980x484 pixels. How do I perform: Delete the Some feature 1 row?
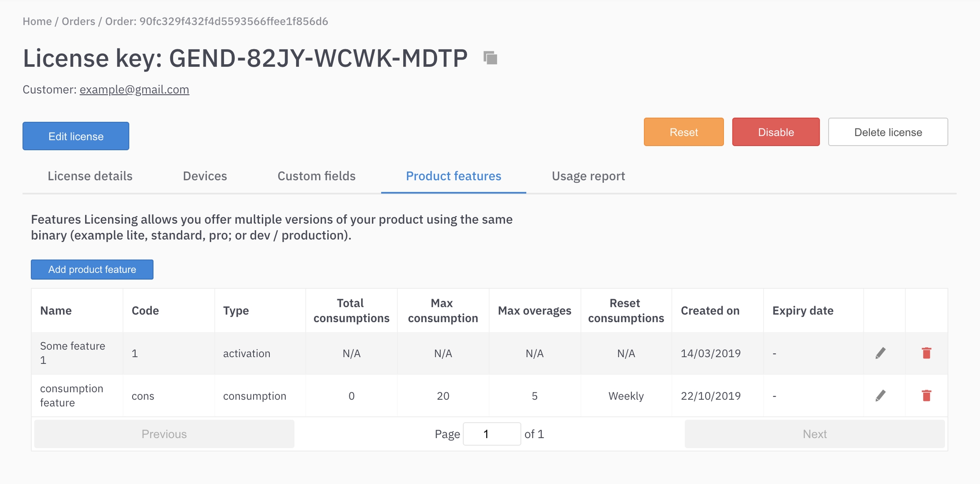coord(926,353)
